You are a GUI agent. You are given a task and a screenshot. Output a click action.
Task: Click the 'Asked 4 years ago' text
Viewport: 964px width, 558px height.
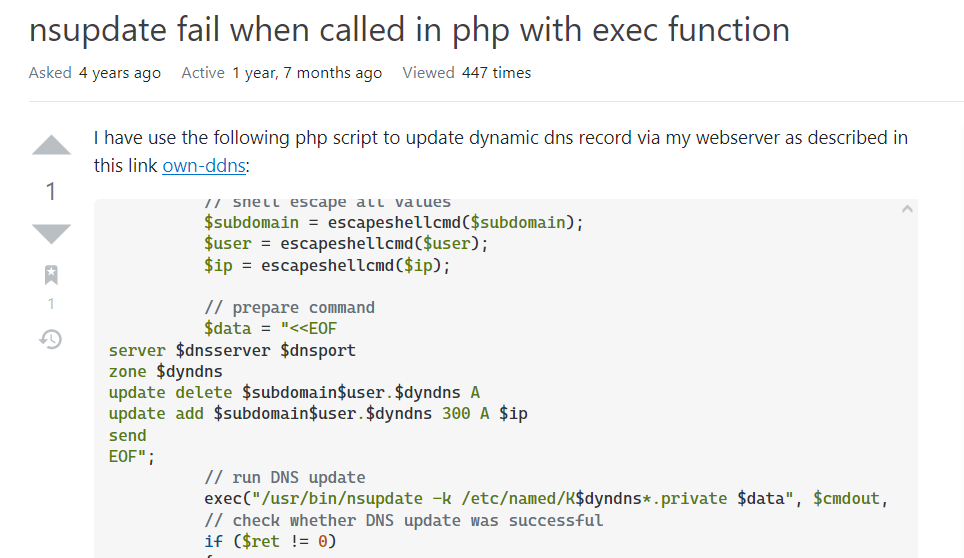[95, 73]
